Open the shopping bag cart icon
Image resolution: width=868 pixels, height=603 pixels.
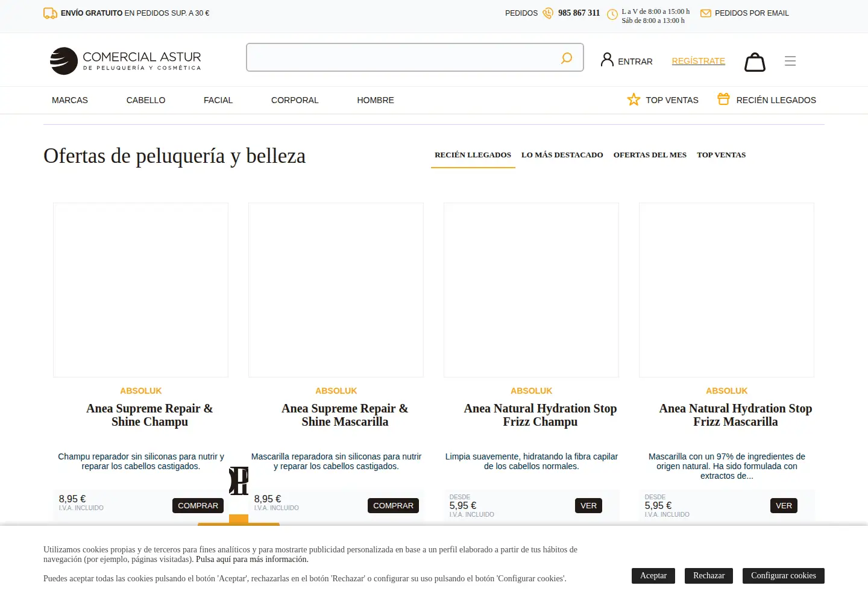pyautogui.click(x=755, y=62)
